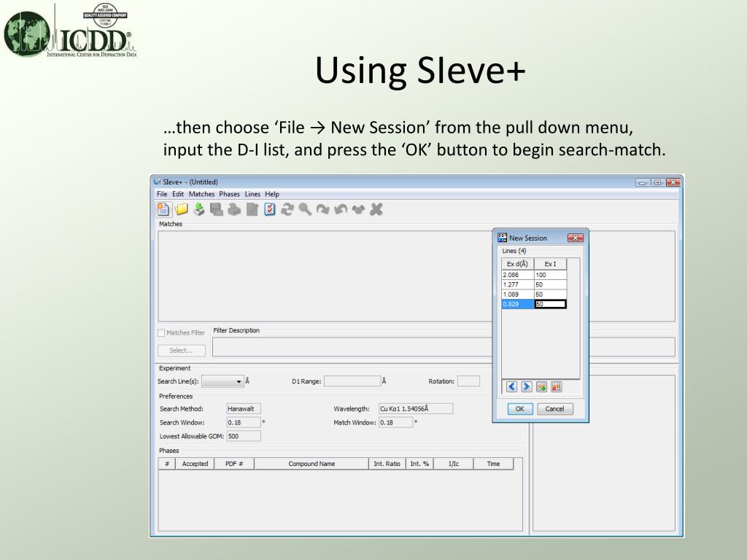This screenshot has width=747, height=560.
Task: Click the Wavelength field Cu Kα1 1.54056Å
Action: tap(415, 409)
